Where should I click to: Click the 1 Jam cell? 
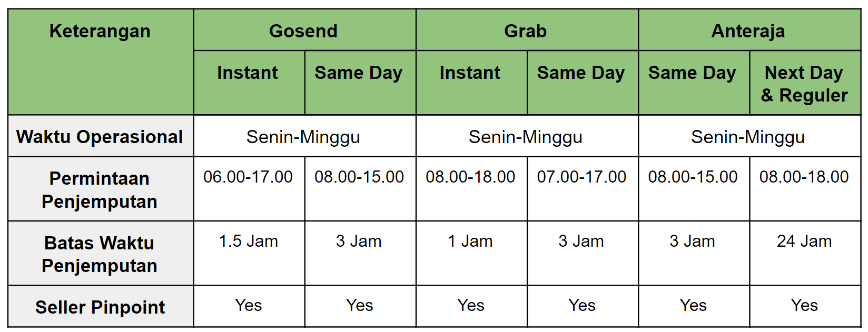471,253
